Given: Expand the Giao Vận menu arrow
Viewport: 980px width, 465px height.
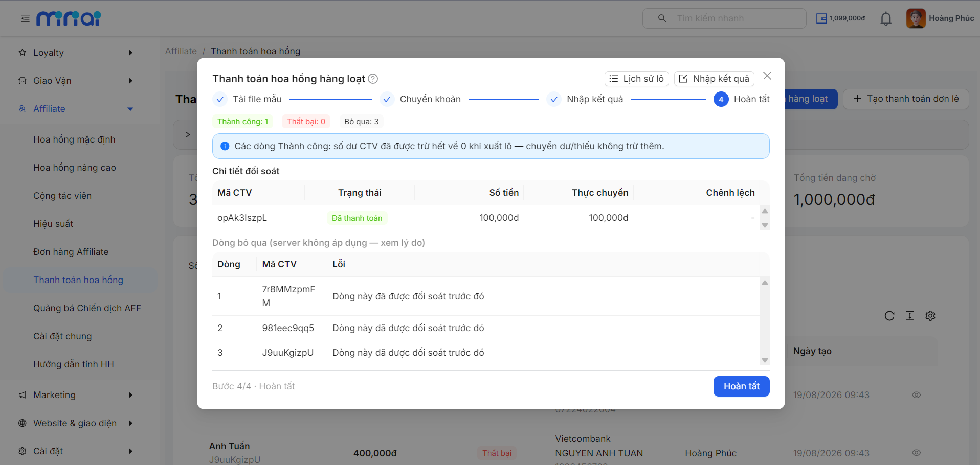Looking at the screenshot, I should coord(130,81).
